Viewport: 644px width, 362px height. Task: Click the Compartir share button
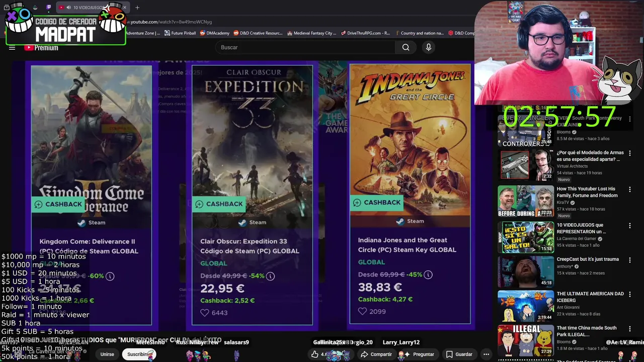pyautogui.click(x=376, y=354)
